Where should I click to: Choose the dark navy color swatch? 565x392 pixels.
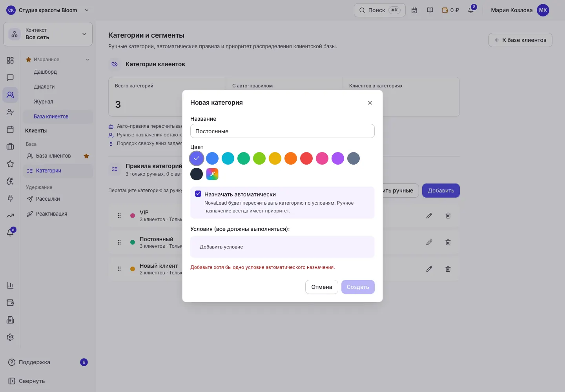click(x=197, y=174)
